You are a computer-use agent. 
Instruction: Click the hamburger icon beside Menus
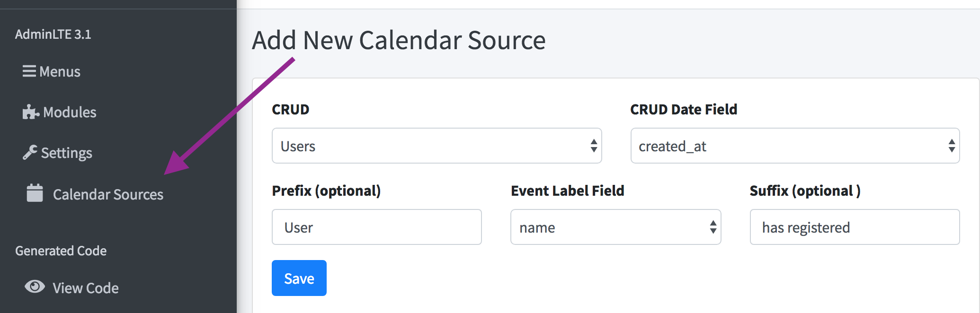[29, 71]
